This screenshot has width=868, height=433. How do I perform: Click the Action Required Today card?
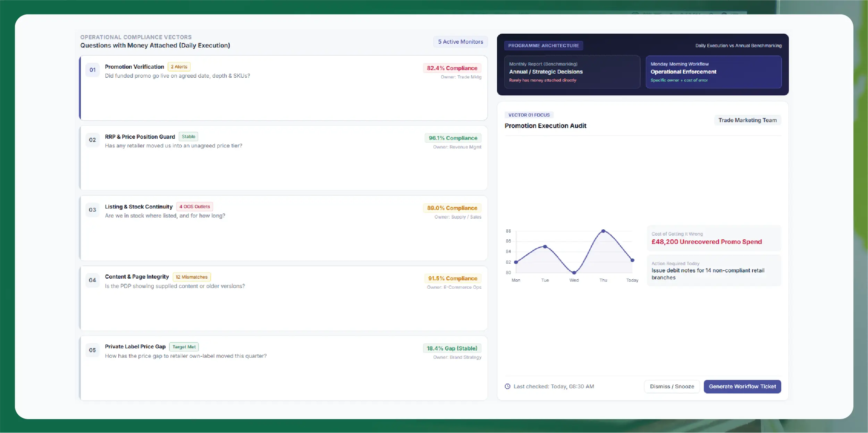coord(714,271)
